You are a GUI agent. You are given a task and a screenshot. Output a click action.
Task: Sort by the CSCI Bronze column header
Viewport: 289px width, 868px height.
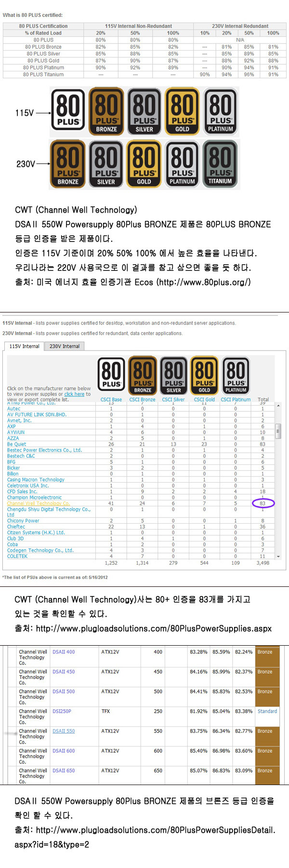(142, 399)
